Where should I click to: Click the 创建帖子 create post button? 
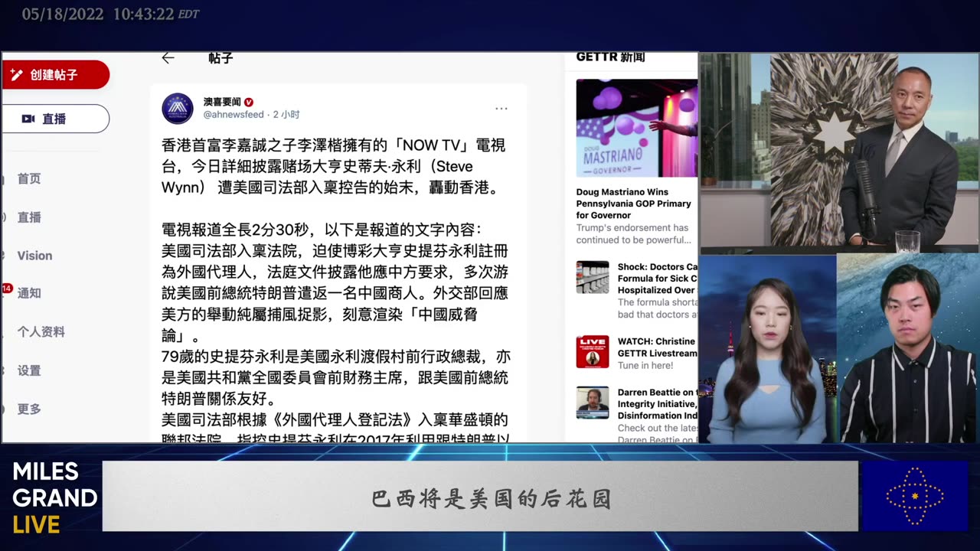55,75
